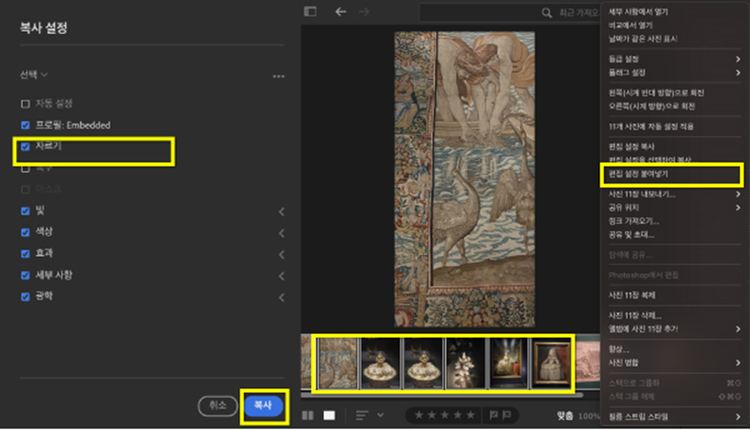This screenshot has height=430, width=750.
Task: Click the sort order lines icon
Action: (x=362, y=415)
